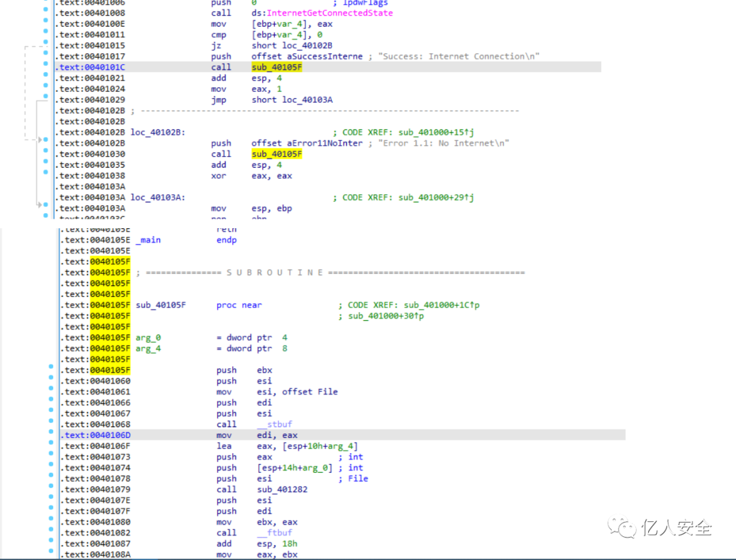This screenshot has width=736, height=560.
Task: Click the cmp instruction at 00401011
Action: click(x=266, y=35)
